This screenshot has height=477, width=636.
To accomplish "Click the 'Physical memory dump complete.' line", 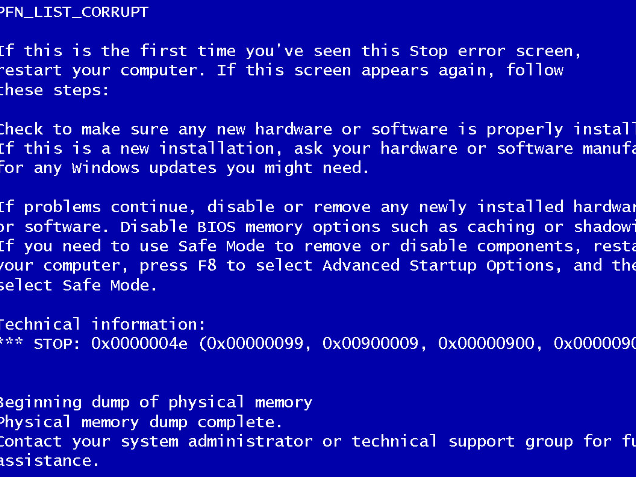I will 141,422.
